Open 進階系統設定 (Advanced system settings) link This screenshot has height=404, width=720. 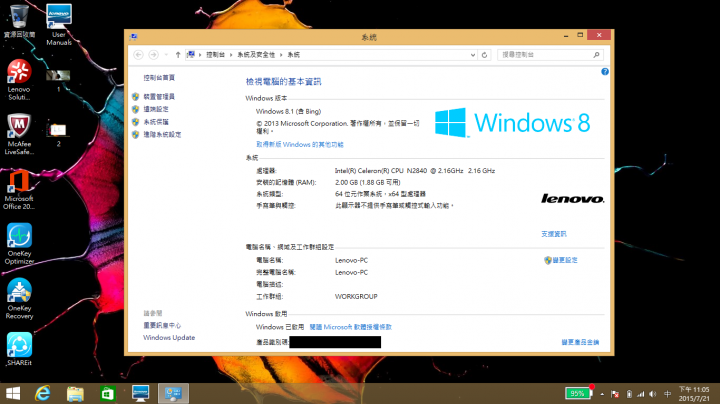[162, 134]
